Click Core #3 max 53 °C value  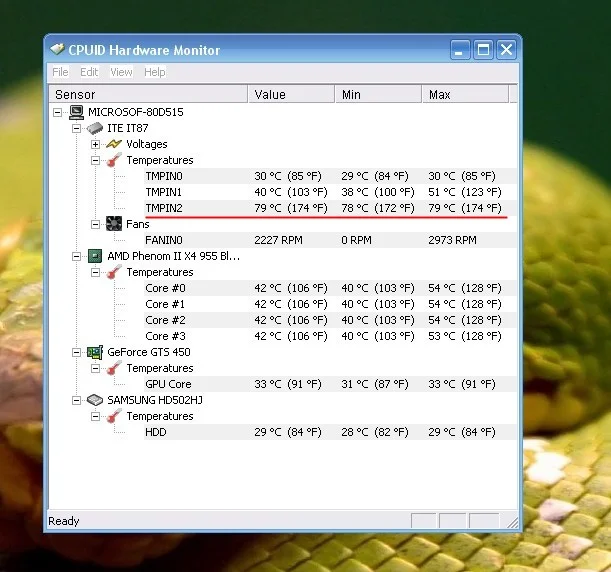[465, 336]
